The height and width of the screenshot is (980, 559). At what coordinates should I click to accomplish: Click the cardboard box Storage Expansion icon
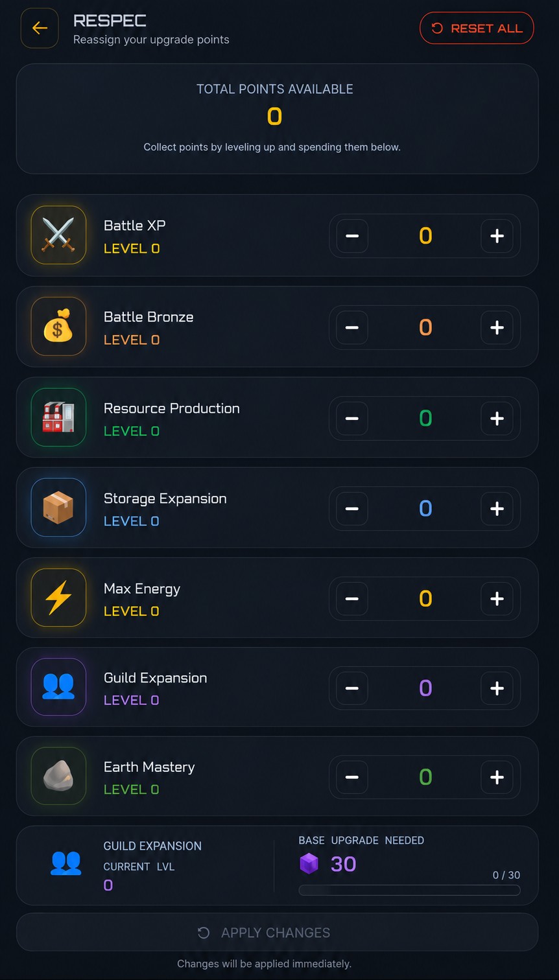[58, 507]
